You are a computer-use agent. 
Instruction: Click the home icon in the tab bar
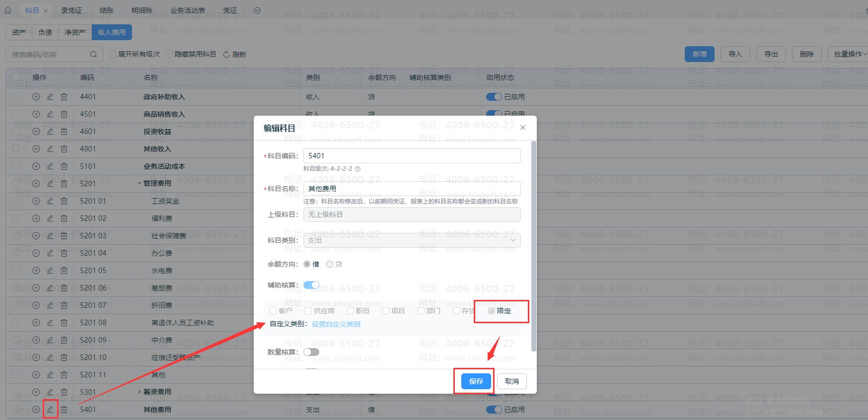click(x=8, y=10)
